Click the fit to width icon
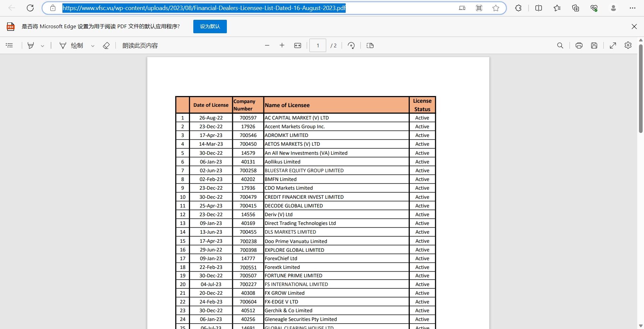Viewport: 644px width, 329px height. (298, 45)
